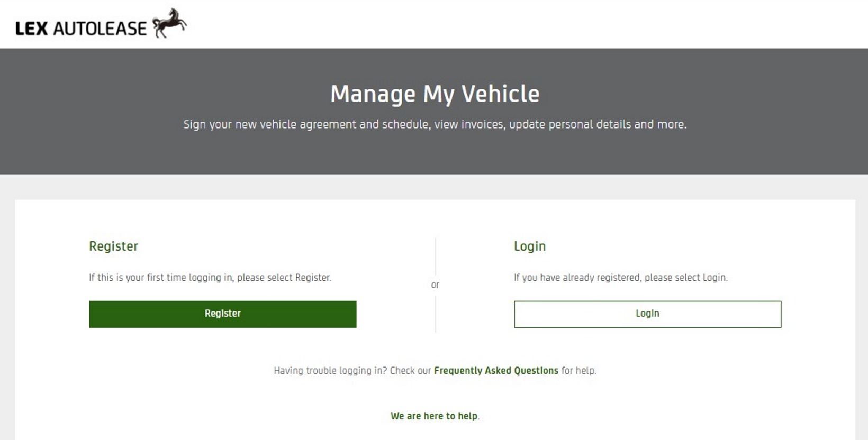The image size is (868, 440).
Task: Select the green Register section heading
Action: 113,246
